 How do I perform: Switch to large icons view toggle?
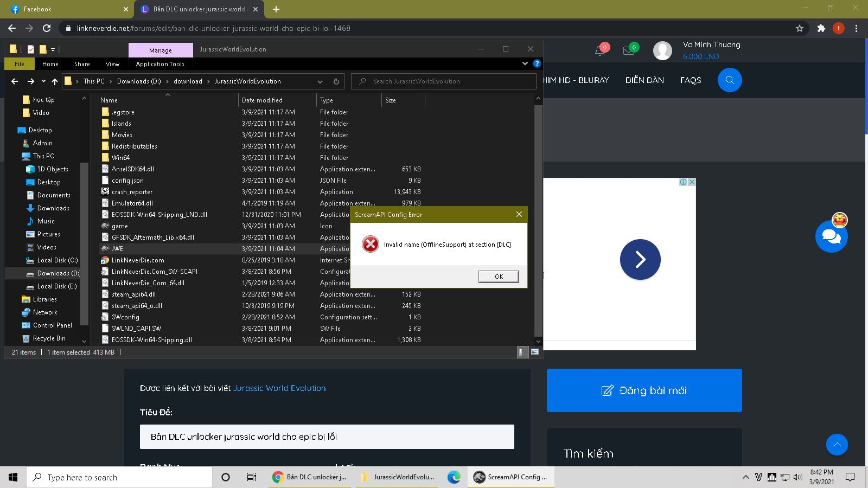(534, 352)
